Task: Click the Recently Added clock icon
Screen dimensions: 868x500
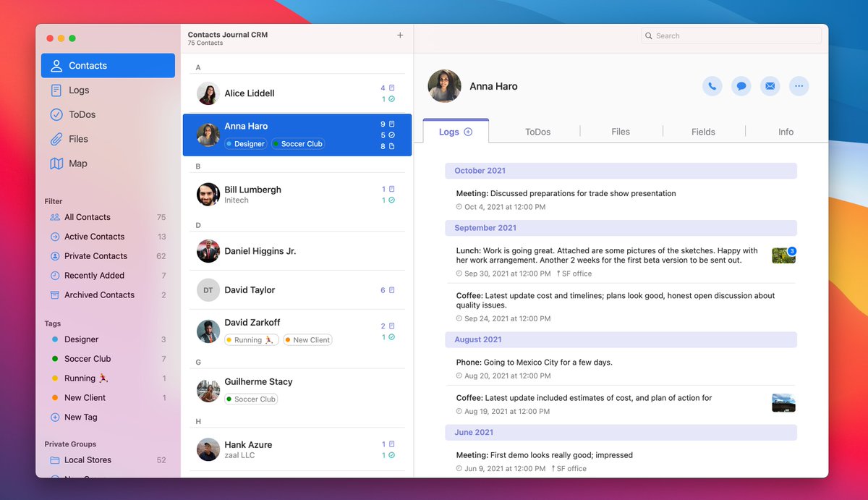Action: tap(55, 276)
